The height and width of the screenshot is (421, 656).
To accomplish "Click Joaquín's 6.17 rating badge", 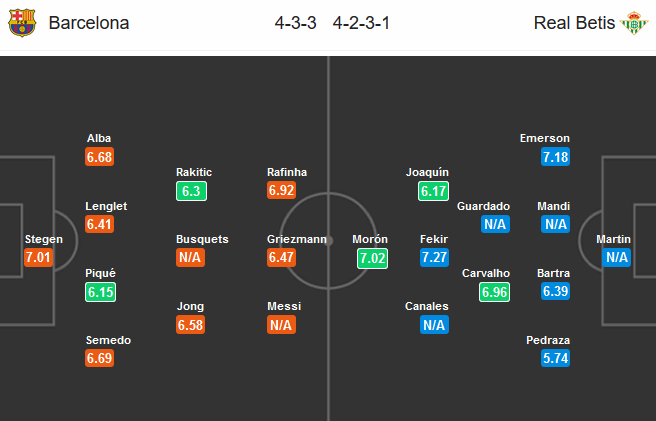I will 433,191.
